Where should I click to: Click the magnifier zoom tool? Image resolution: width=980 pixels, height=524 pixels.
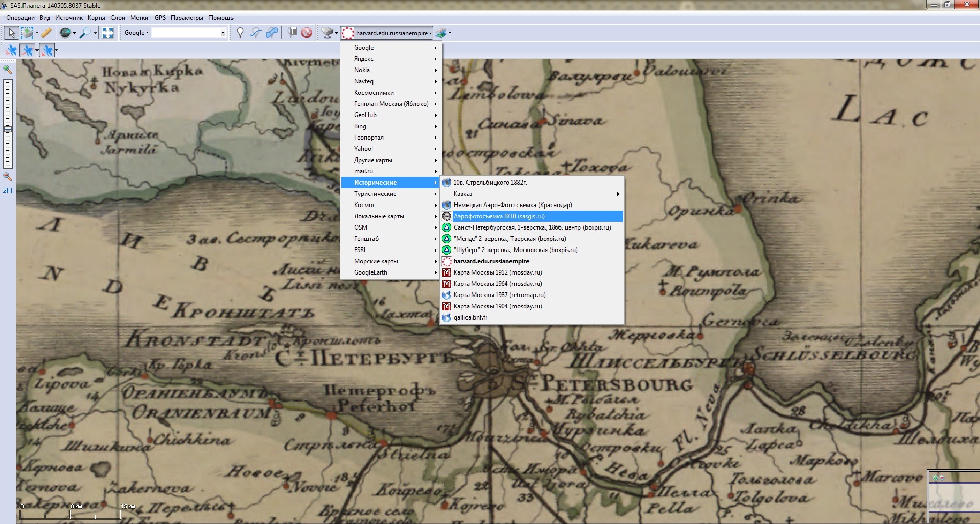[85, 33]
